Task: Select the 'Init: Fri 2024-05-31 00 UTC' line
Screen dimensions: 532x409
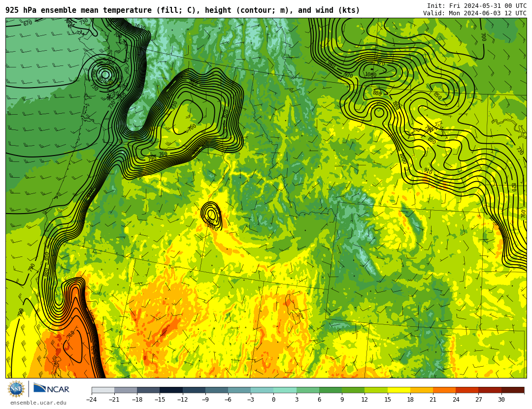Action: click(x=476, y=6)
